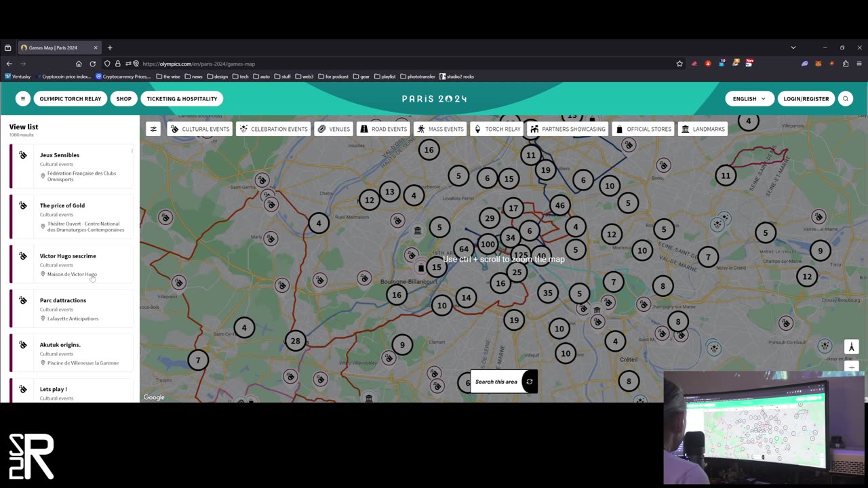
Task: Open the Akutuk origins event
Action: tap(71, 353)
